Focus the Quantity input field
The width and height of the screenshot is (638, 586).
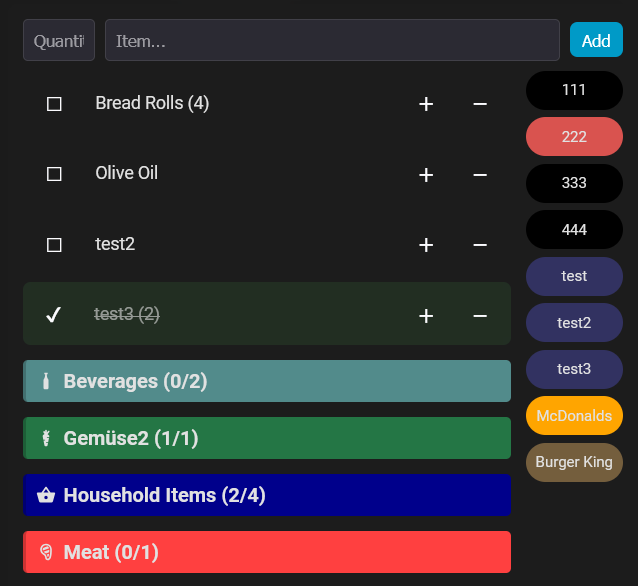59,41
